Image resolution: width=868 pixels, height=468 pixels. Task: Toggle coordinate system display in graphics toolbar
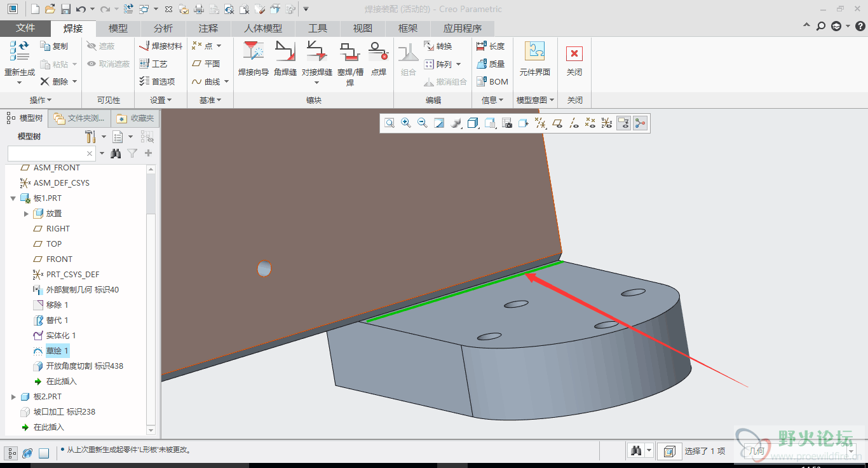click(607, 123)
